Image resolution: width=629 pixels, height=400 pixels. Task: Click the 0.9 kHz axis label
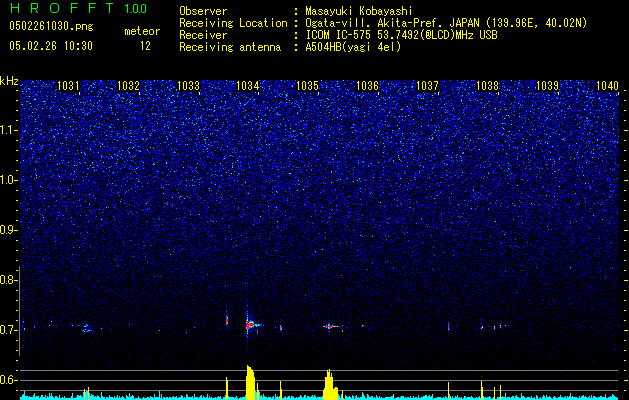click(x=8, y=230)
